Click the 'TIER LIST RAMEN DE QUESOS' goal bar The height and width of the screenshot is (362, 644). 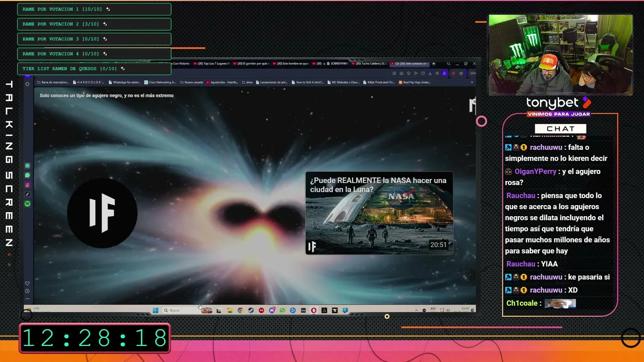pyautogui.click(x=94, y=68)
